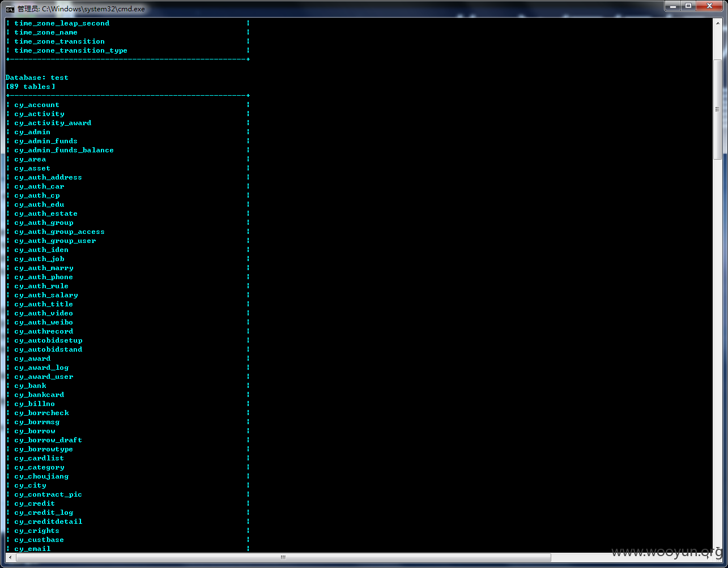Click the 'cy_auth_car' table name
Image resolution: width=728 pixels, height=568 pixels.
39,186
